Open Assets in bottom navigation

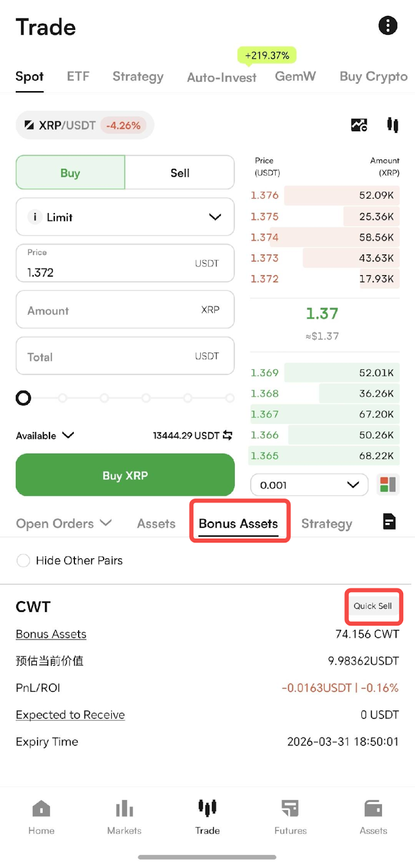(x=373, y=817)
